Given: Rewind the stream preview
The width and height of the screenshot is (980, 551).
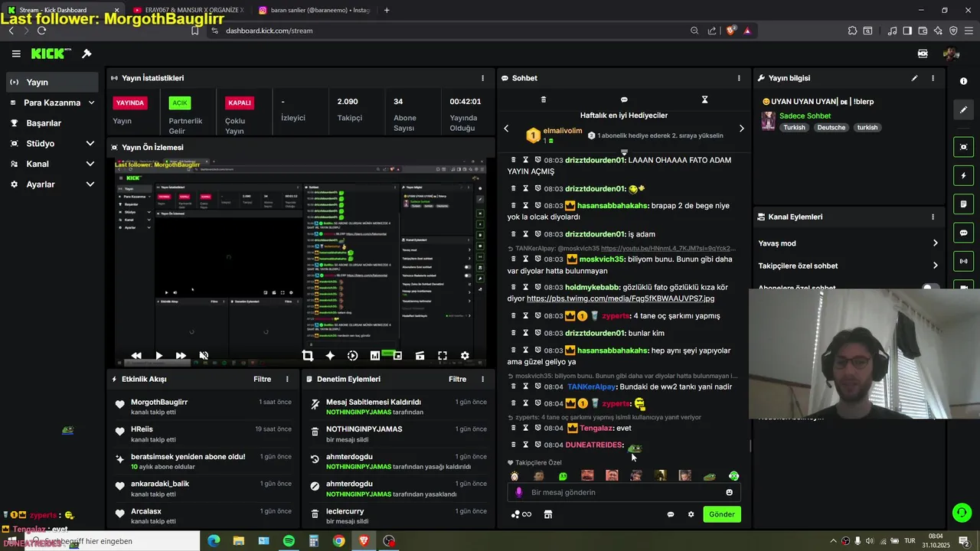Looking at the screenshot, I should (x=136, y=355).
